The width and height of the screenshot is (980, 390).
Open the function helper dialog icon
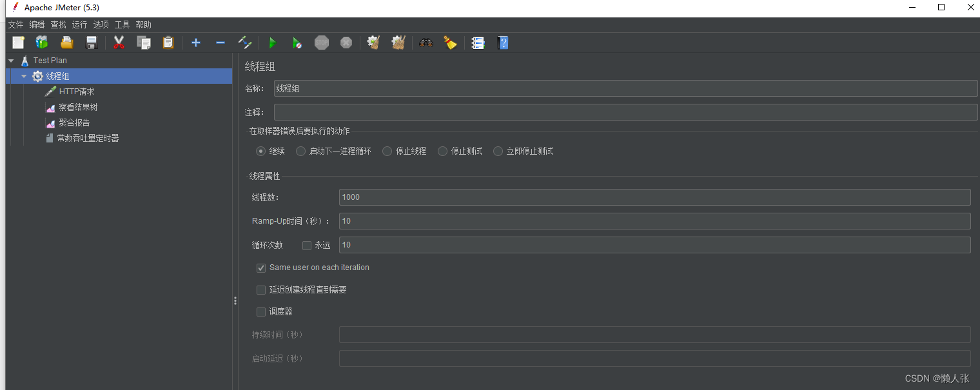tap(477, 43)
